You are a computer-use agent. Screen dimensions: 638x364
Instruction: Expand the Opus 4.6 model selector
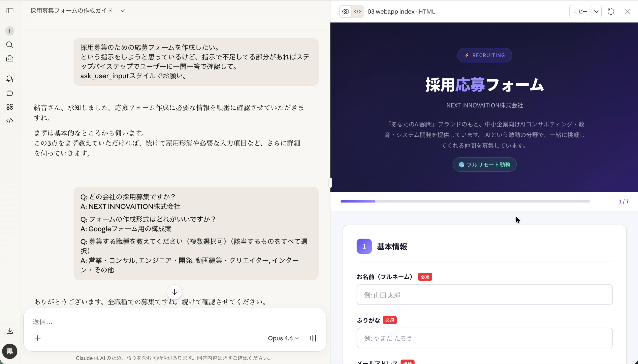pos(283,338)
